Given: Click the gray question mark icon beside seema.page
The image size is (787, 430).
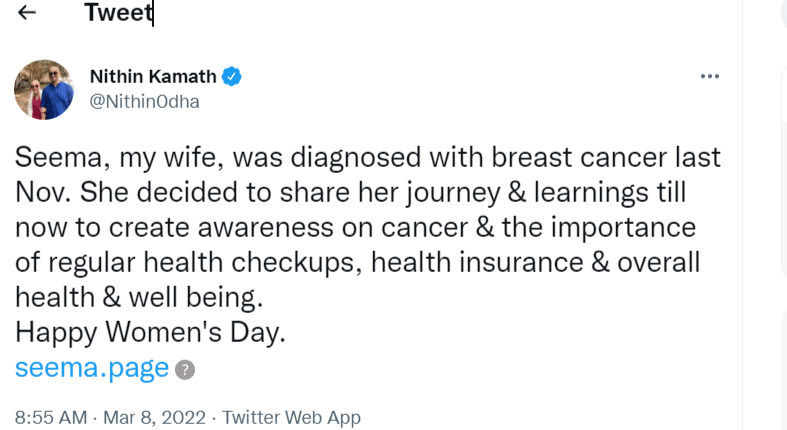Looking at the screenshot, I should click(x=184, y=370).
